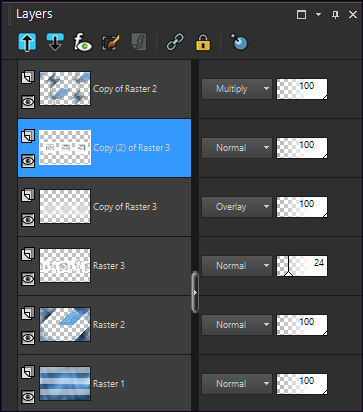Image resolution: width=363 pixels, height=412 pixels.
Task: Click the padlock lock transparency icon
Action: coord(203,43)
